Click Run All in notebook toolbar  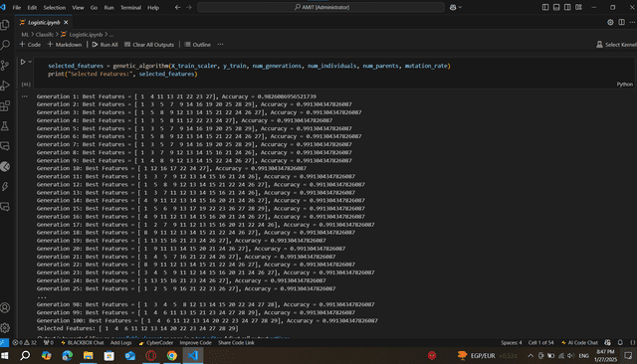coord(105,44)
